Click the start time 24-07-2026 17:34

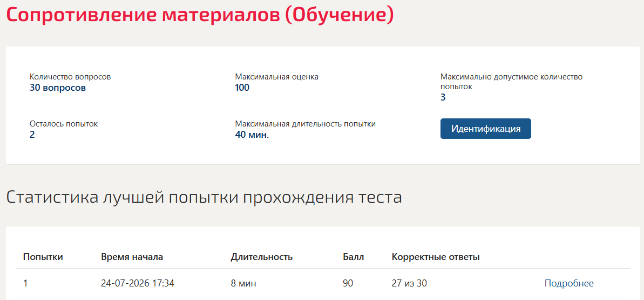(138, 283)
